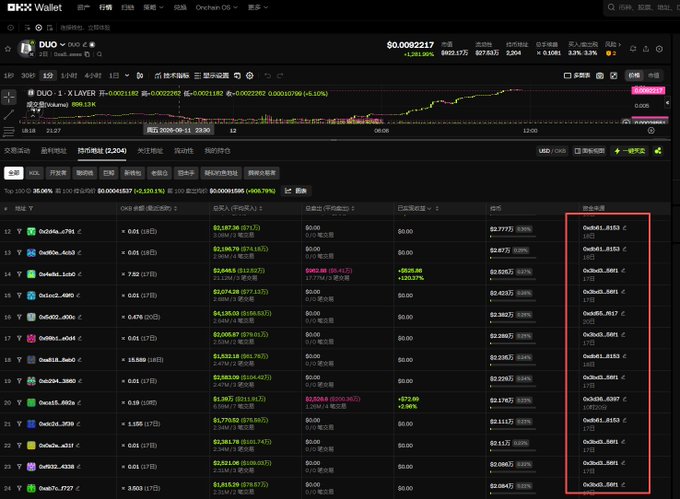Open the candlestick chart type selector
The width and height of the screenshot is (680, 499).
(x=140, y=75)
